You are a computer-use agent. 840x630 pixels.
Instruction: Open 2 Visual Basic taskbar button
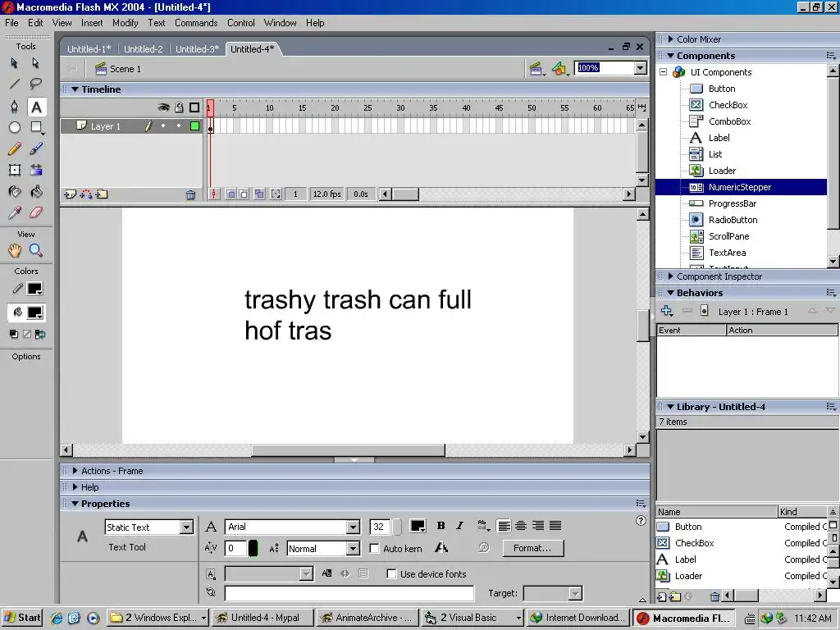pyautogui.click(x=472, y=618)
